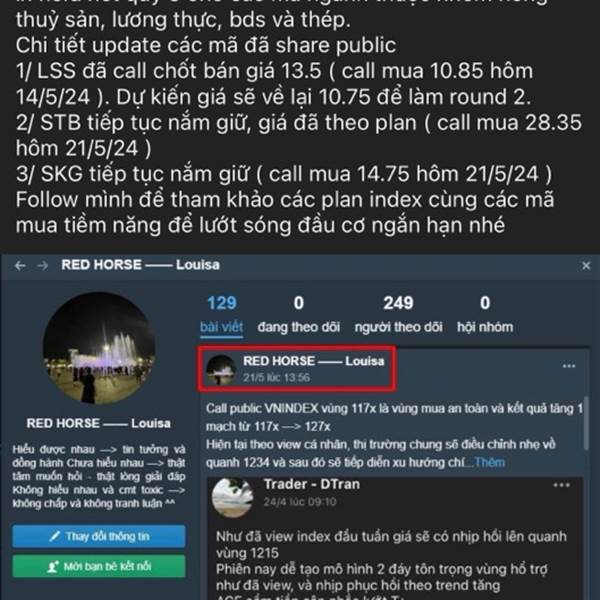Select the 129 bài viết tab

(x=222, y=314)
